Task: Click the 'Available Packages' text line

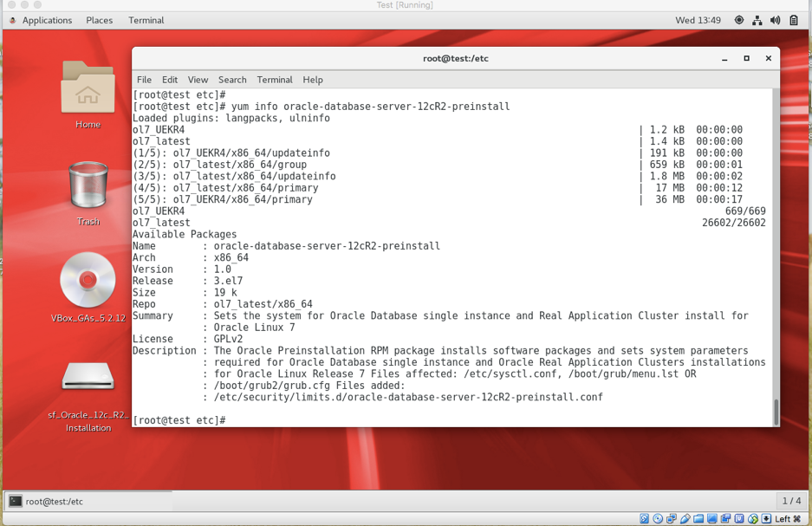Action: (x=185, y=234)
